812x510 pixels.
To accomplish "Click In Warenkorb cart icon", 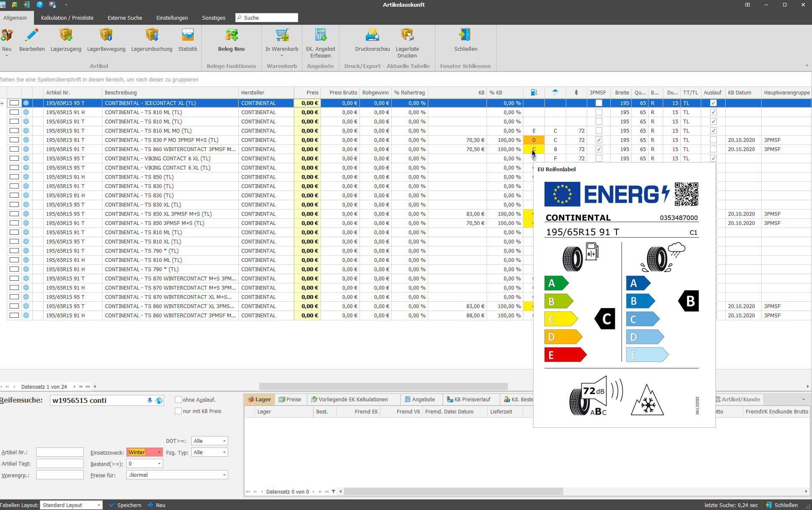I will coord(282,35).
